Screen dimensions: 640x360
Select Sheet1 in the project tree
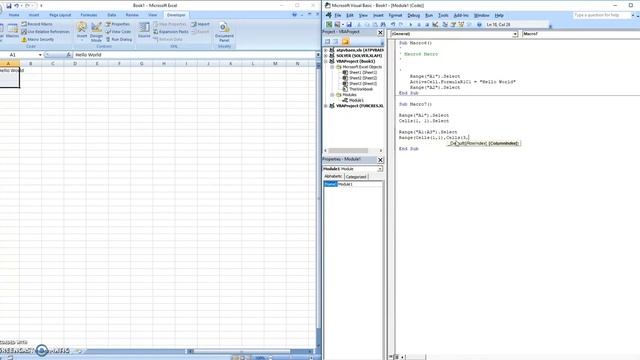coord(362,72)
